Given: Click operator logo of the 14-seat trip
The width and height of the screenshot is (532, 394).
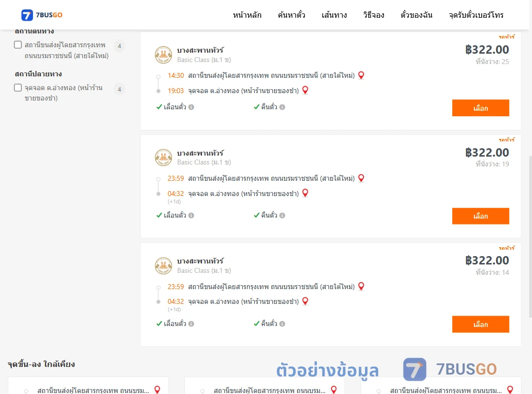Looking at the screenshot, I should pyautogui.click(x=164, y=266).
